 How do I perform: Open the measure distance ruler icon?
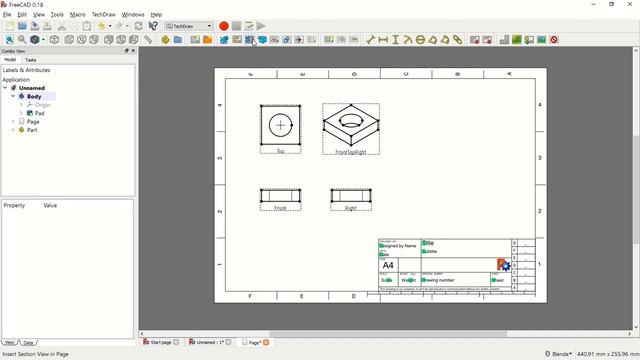tap(148, 40)
